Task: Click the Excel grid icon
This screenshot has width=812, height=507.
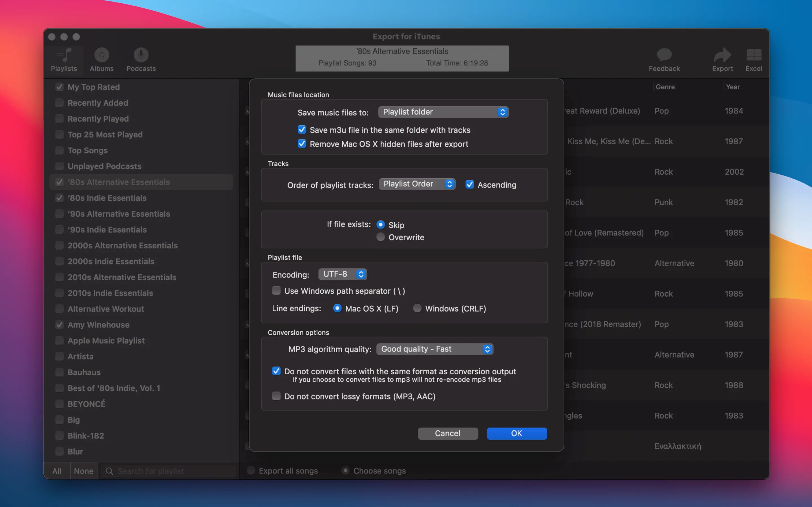Action: pos(754,55)
